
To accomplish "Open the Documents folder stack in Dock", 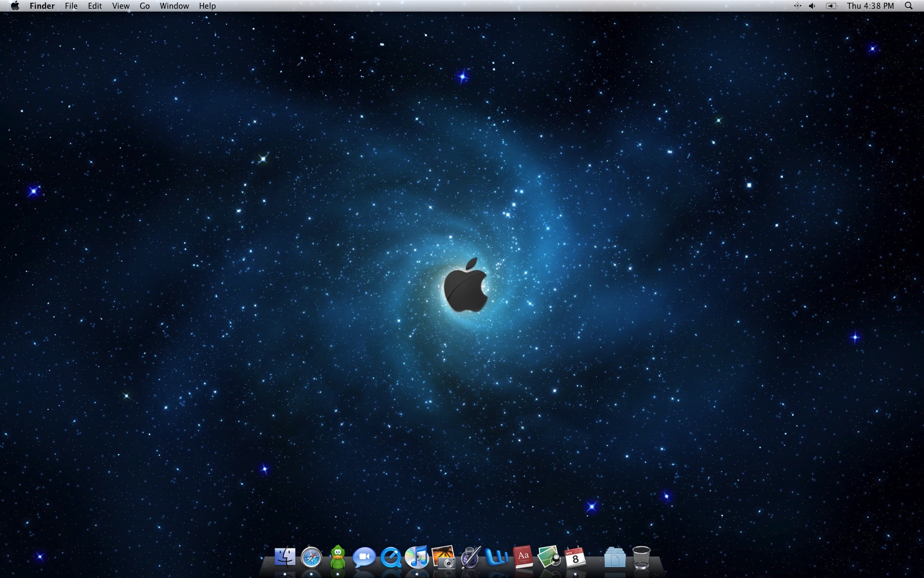I will point(614,558).
